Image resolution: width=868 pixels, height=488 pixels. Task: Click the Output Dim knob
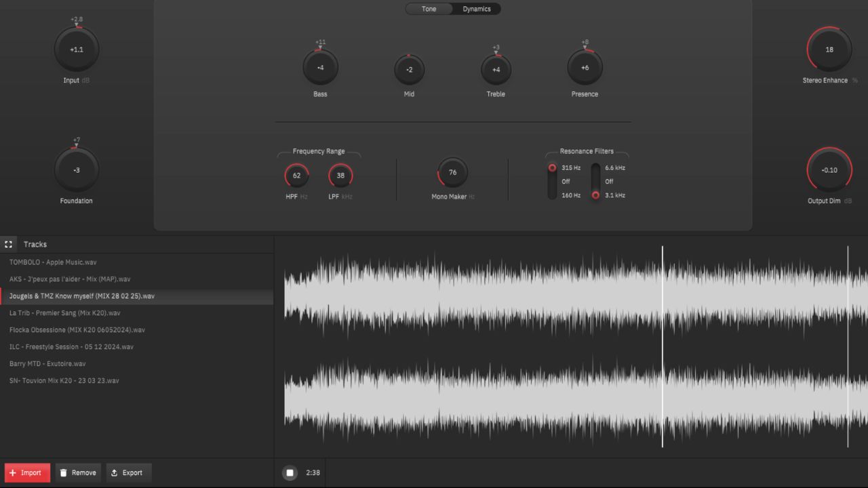pos(829,170)
